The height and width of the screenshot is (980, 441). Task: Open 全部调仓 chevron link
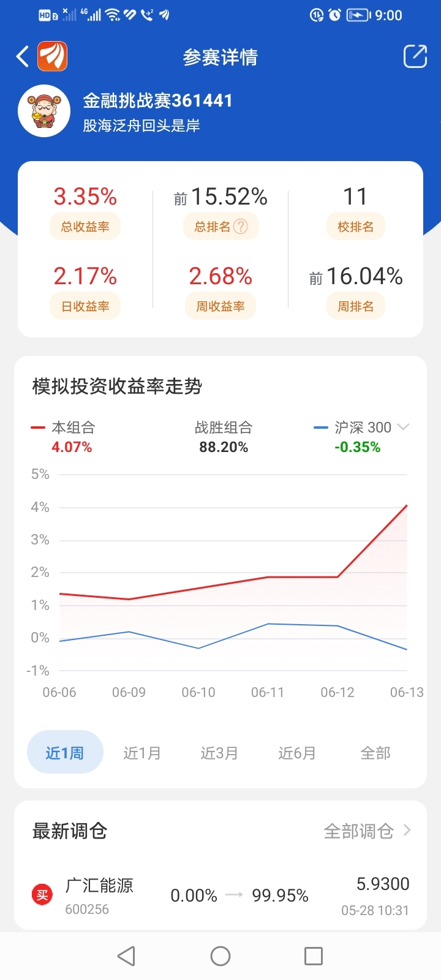click(x=367, y=831)
